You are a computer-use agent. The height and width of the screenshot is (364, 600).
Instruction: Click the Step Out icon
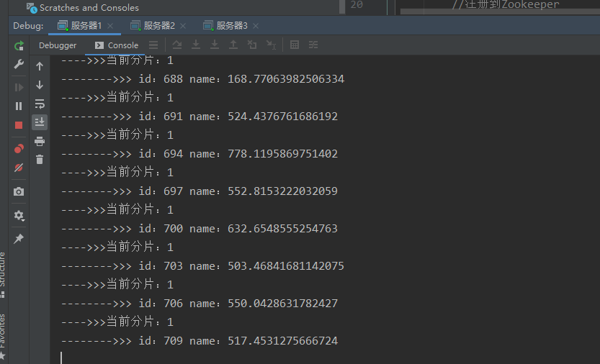[233, 45]
